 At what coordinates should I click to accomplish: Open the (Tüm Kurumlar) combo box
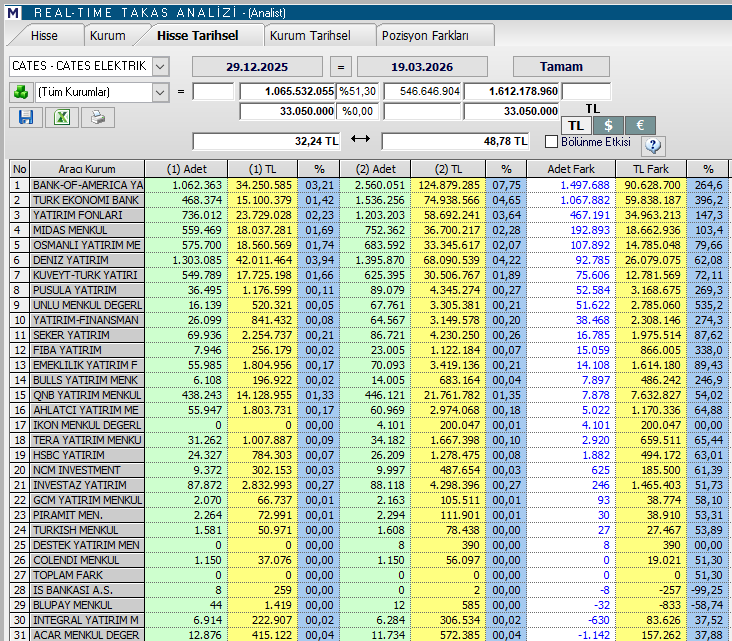[x=102, y=92]
